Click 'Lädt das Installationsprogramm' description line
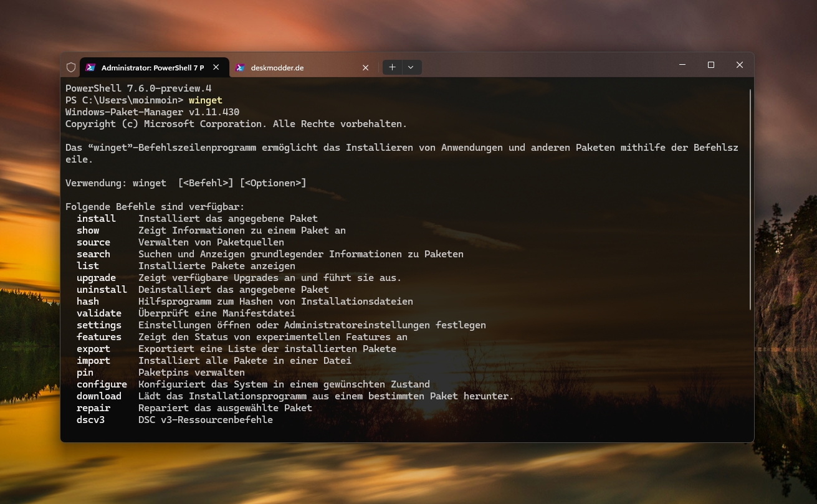Image resolution: width=817 pixels, height=504 pixels. pos(326,396)
